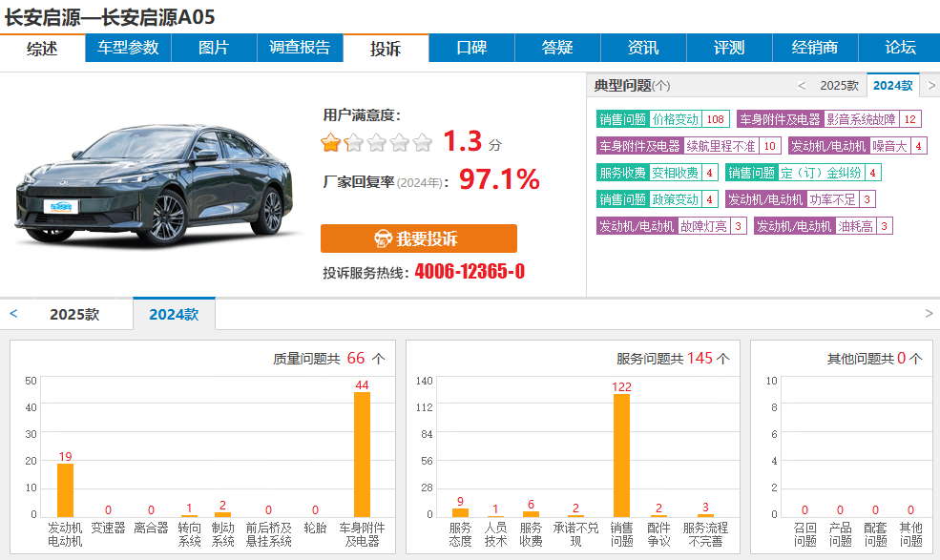Switch to the 评测 tab
This screenshot has height=560, width=940.
pos(729,48)
